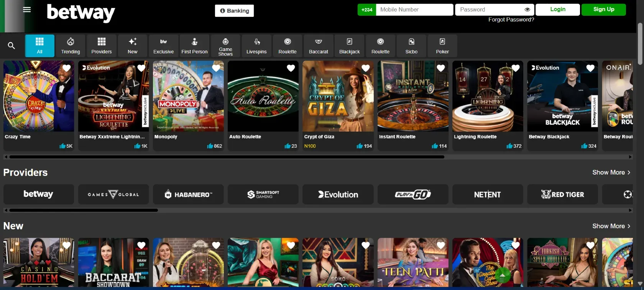
Task: Select the Games Global provider
Action: (x=113, y=194)
